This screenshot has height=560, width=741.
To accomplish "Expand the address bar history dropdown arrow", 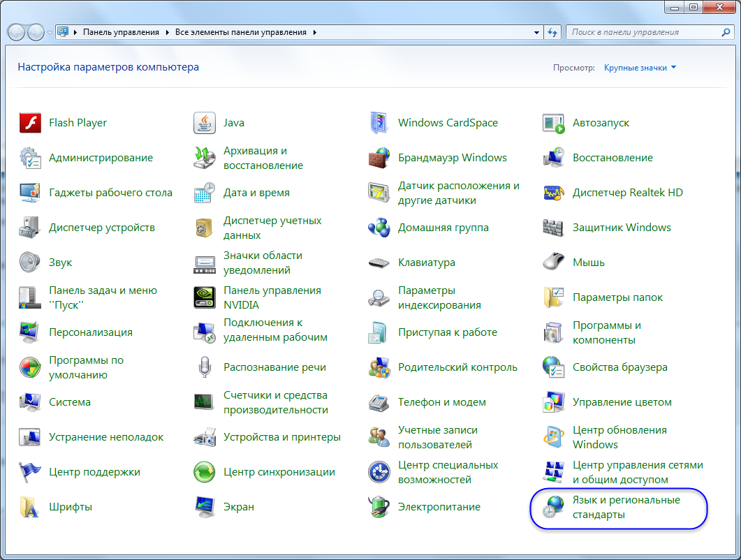I will pos(536,33).
